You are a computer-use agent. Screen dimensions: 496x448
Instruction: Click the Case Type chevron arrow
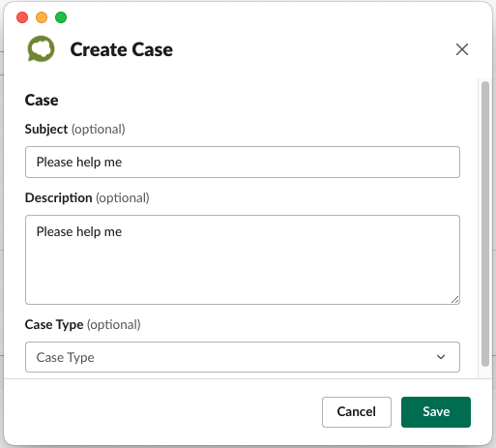[441, 357]
